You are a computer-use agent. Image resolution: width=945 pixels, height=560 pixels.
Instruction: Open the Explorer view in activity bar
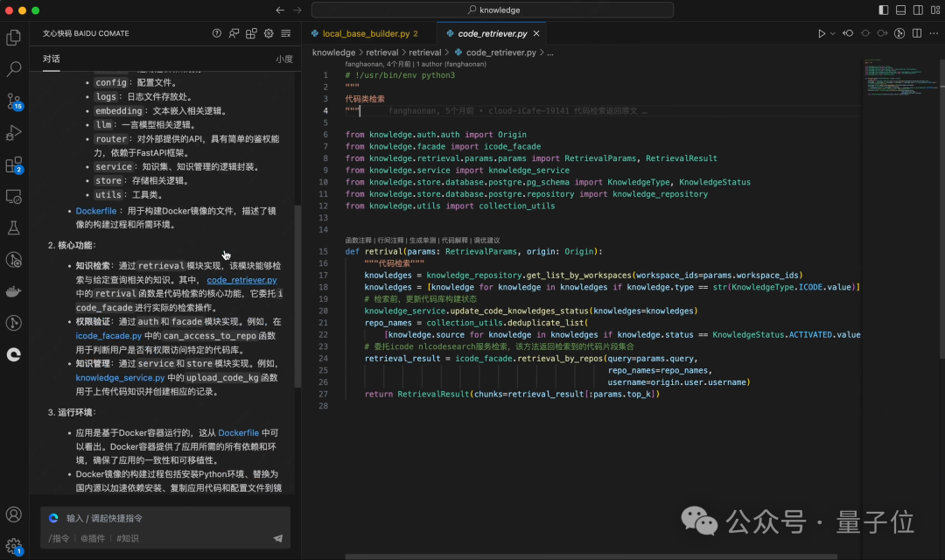[14, 38]
